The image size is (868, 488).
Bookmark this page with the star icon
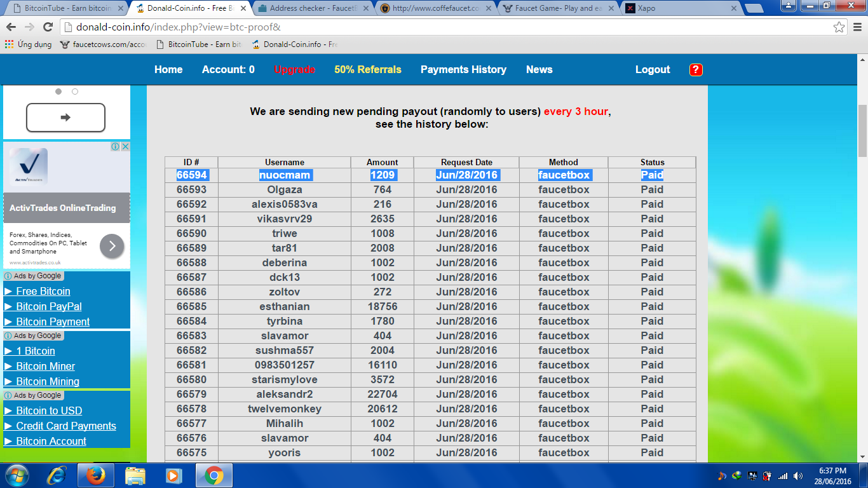pos(839,27)
